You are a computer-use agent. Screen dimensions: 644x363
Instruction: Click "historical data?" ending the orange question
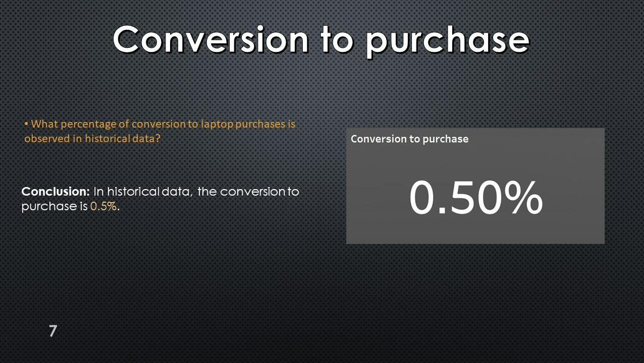point(122,138)
